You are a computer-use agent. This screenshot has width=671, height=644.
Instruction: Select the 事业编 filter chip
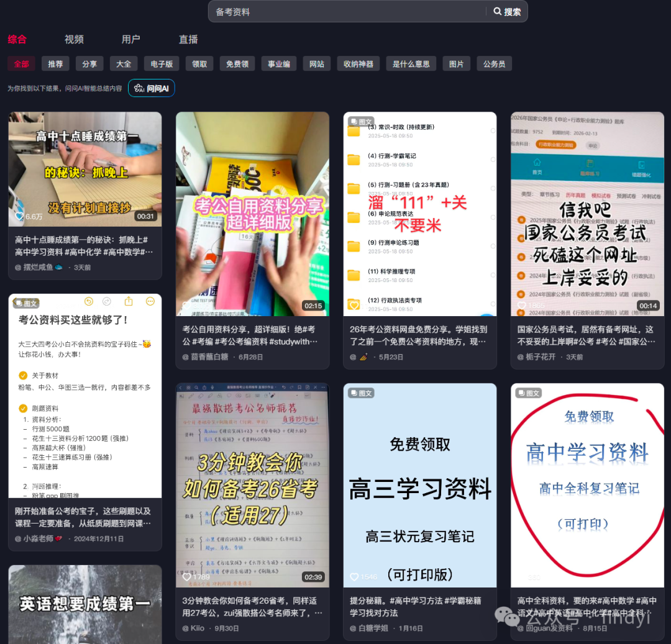pos(279,64)
